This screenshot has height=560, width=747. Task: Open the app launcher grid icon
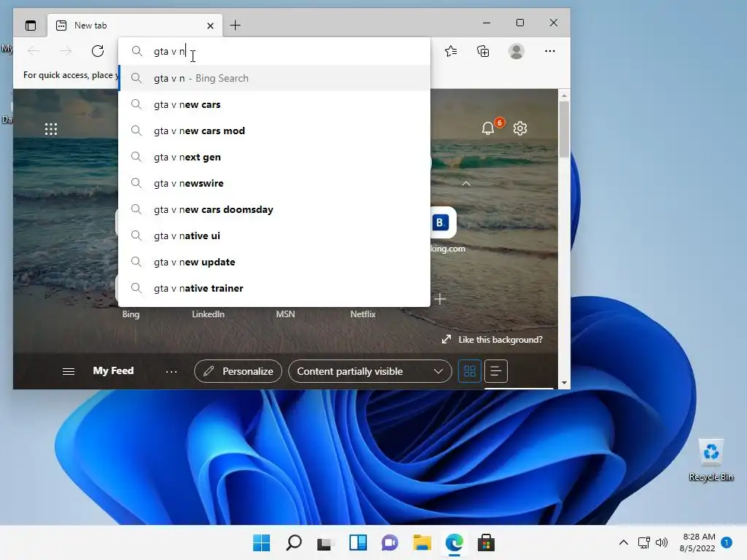click(x=51, y=129)
